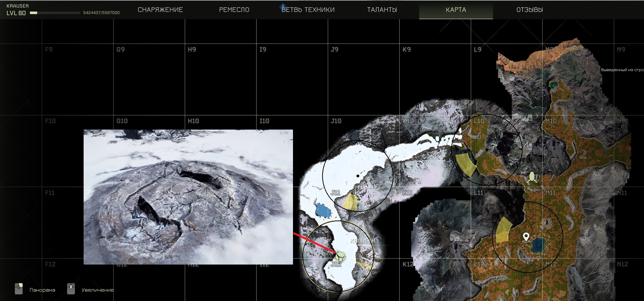
Task: Click the LVL 60 level indicator
Action: click(16, 13)
